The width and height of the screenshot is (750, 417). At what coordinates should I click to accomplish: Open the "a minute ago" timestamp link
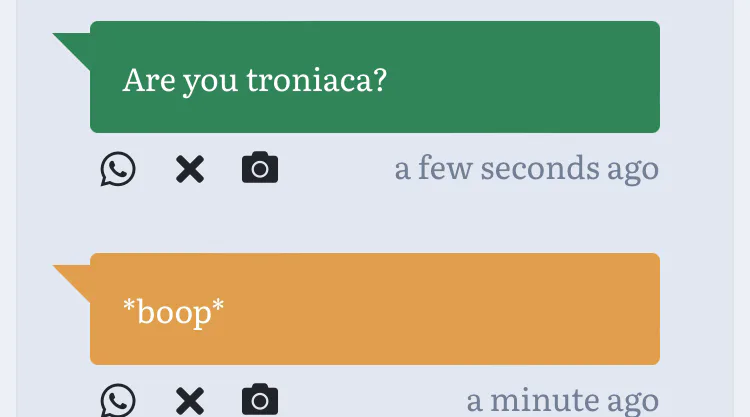point(562,401)
